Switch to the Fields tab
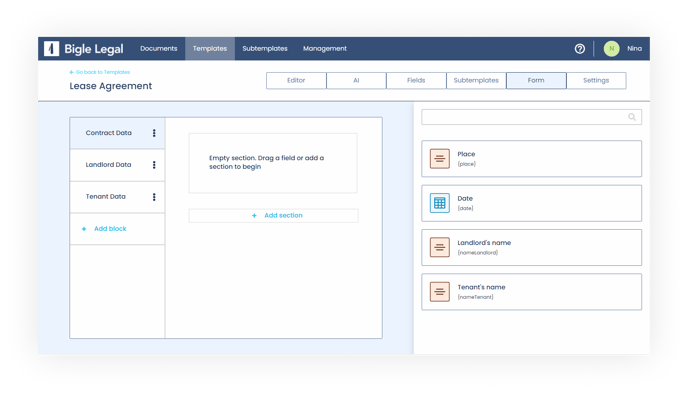 coord(416,81)
